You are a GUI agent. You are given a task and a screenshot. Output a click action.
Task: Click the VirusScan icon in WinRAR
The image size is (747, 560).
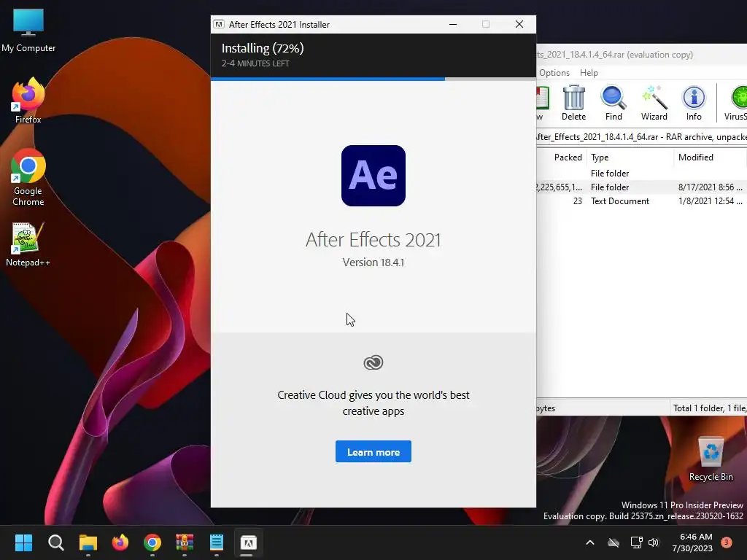[x=736, y=103]
